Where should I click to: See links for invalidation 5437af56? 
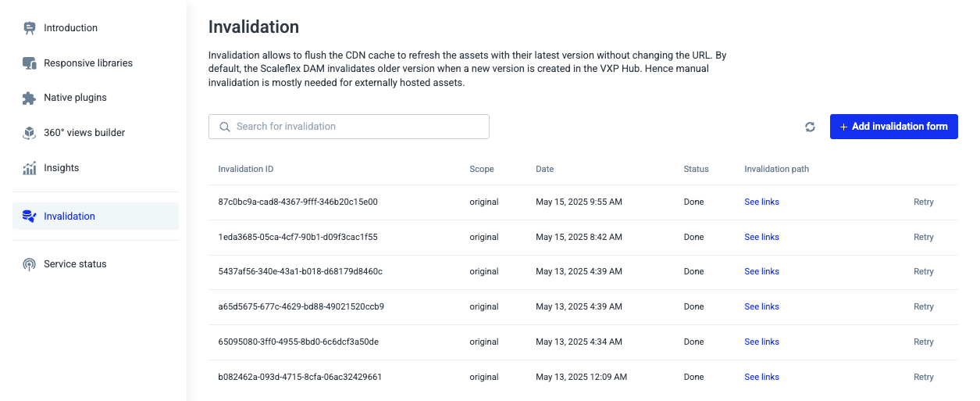click(761, 271)
